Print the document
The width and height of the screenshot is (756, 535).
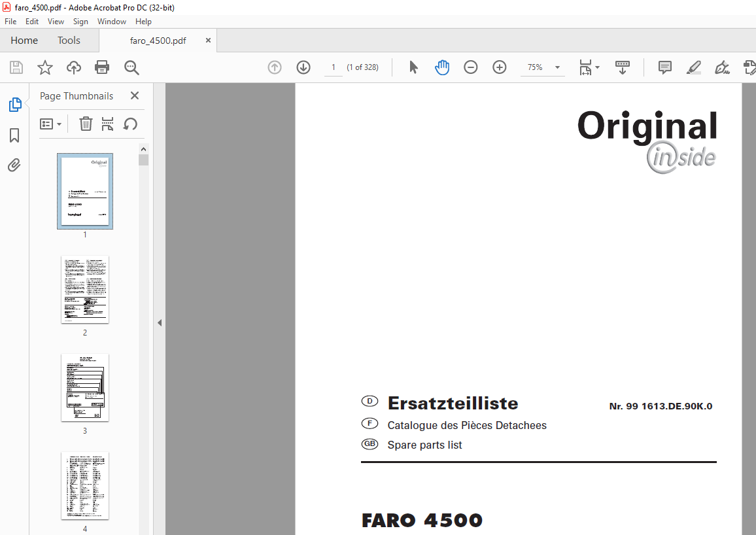click(x=102, y=67)
